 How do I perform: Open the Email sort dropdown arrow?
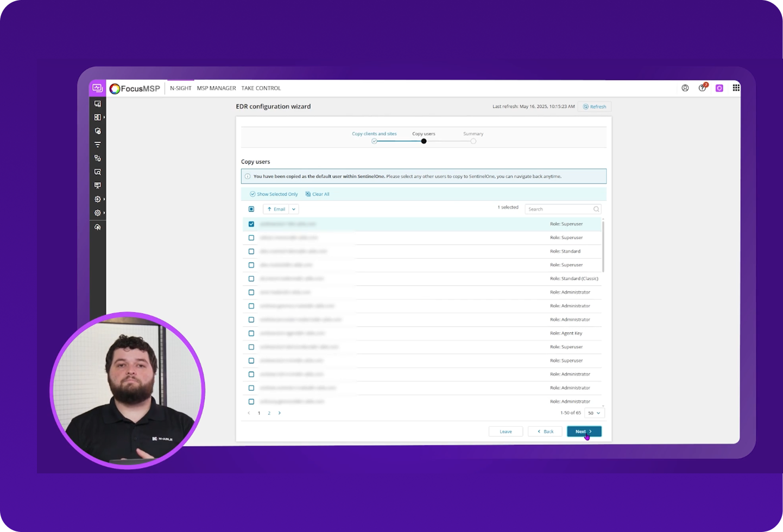click(x=294, y=209)
